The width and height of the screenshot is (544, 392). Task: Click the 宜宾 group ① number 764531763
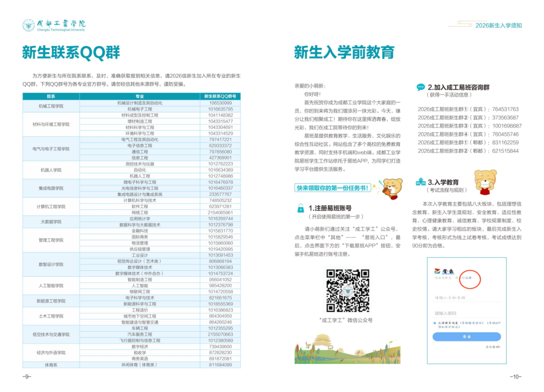pyautogui.click(x=505, y=109)
